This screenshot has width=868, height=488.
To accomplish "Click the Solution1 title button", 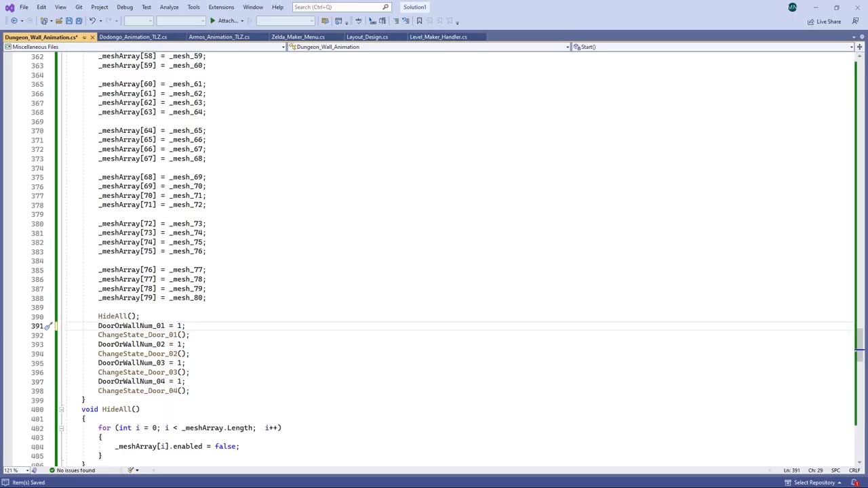I will click(x=414, y=7).
